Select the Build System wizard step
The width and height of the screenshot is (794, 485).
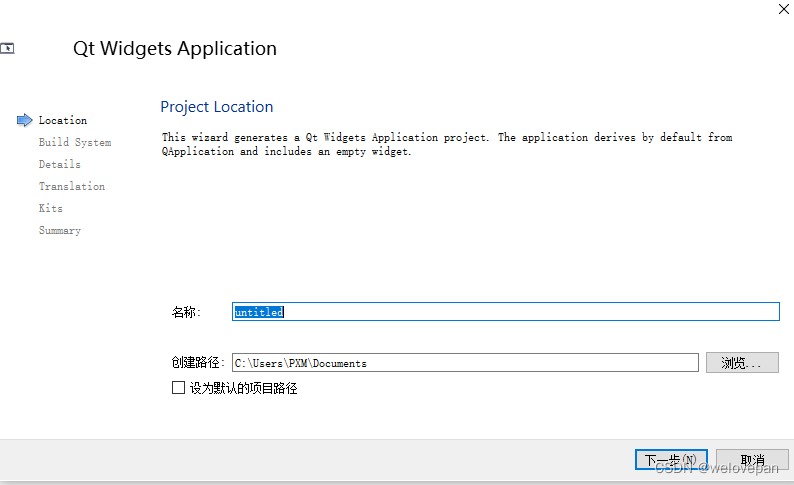pos(75,142)
